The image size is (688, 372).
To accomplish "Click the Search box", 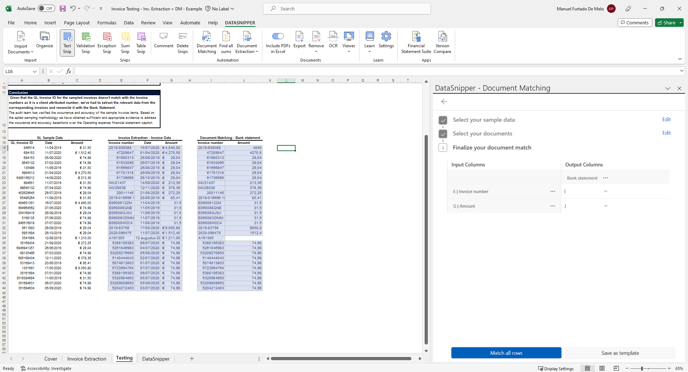I will click(x=347, y=8).
